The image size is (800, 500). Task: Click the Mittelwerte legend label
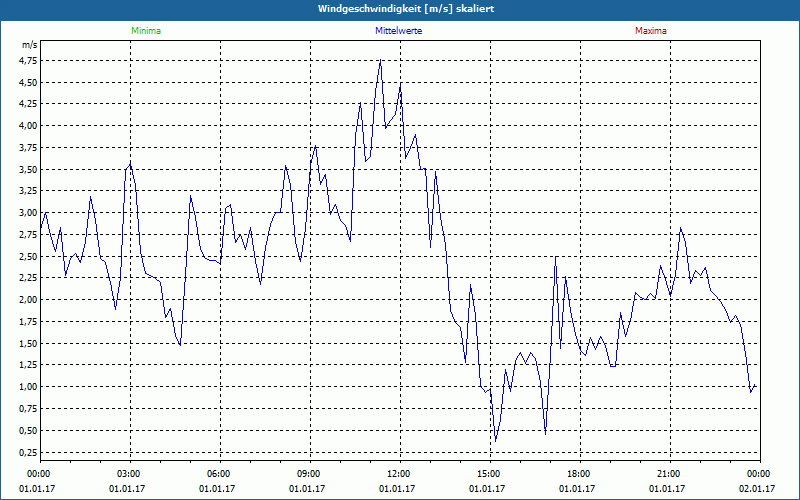pyautogui.click(x=398, y=31)
